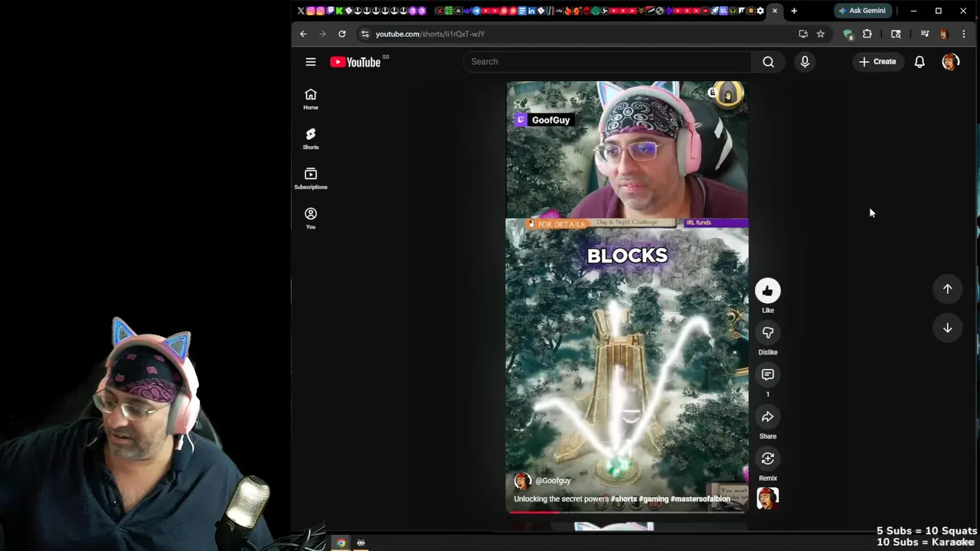Click the address bar URL
Viewport: 980px width, 551px height.
pyautogui.click(x=430, y=34)
